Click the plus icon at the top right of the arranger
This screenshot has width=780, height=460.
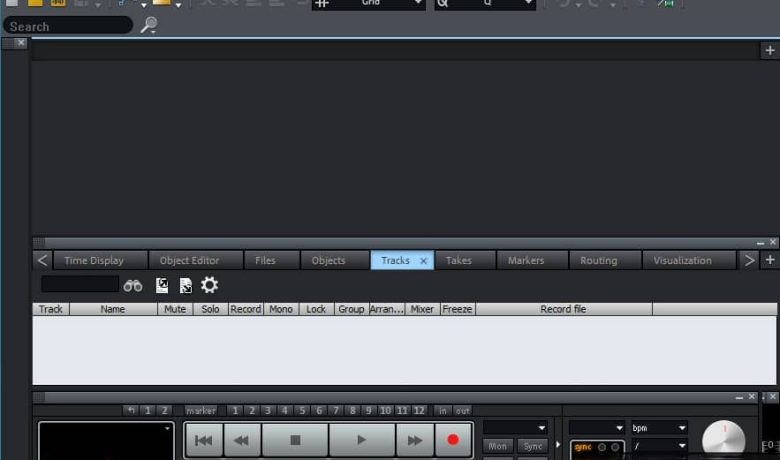(770, 50)
